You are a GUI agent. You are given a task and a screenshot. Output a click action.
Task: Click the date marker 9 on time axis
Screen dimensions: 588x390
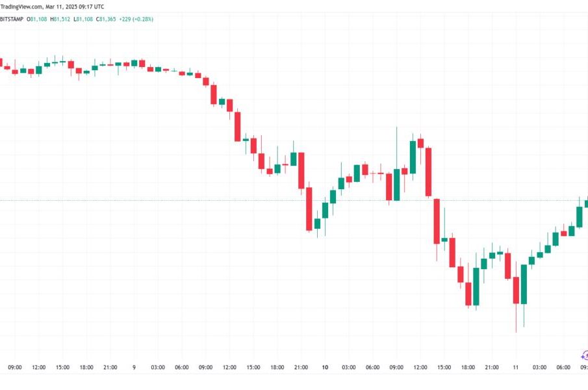[134, 367]
